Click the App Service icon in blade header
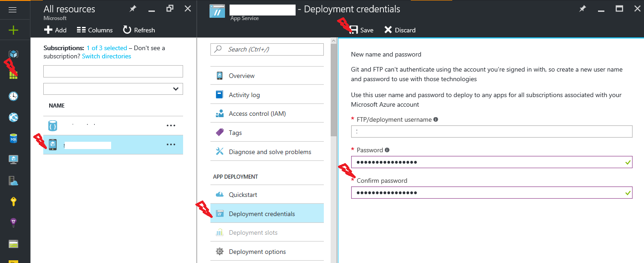The height and width of the screenshot is (263, 644). (x=217, y=10)
